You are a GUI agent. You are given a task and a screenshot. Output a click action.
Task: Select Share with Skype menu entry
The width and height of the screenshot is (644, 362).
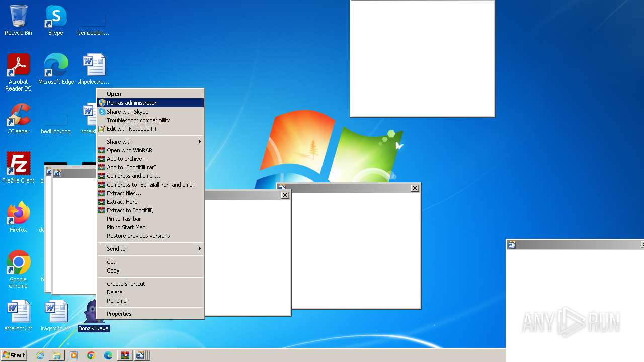pos(150,112)
